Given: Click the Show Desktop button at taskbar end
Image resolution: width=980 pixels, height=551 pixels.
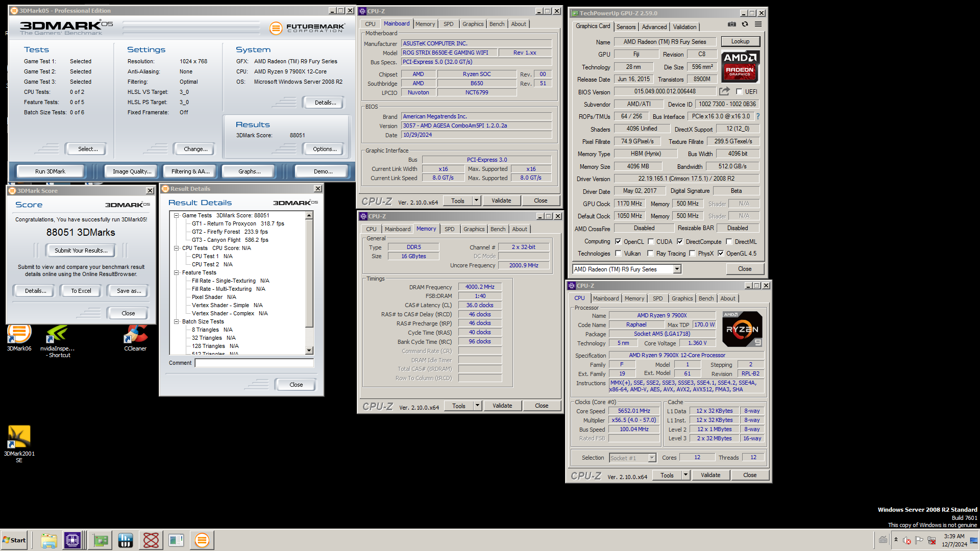Looking at the screenshot, I should click(974, 540).
